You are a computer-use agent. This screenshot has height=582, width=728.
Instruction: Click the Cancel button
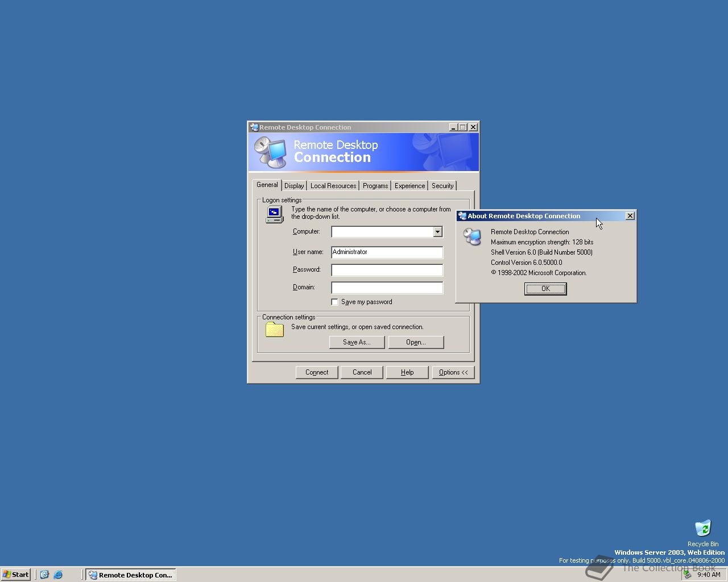click(362, 372)
